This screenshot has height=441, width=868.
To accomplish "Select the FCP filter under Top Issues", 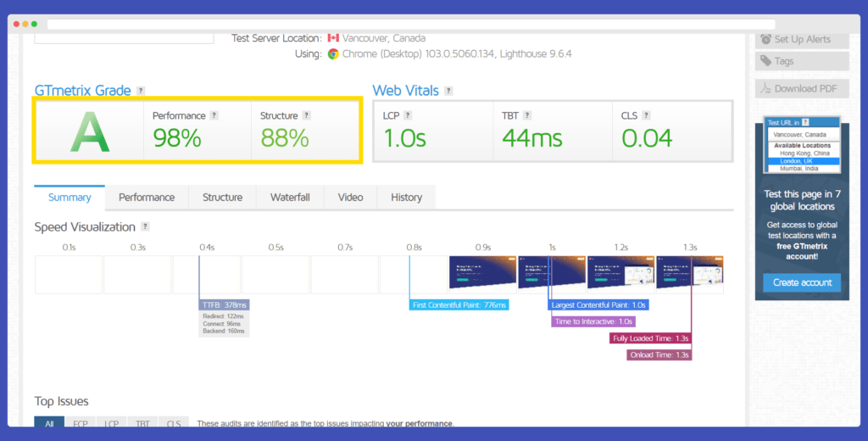I will click(81, 422).
